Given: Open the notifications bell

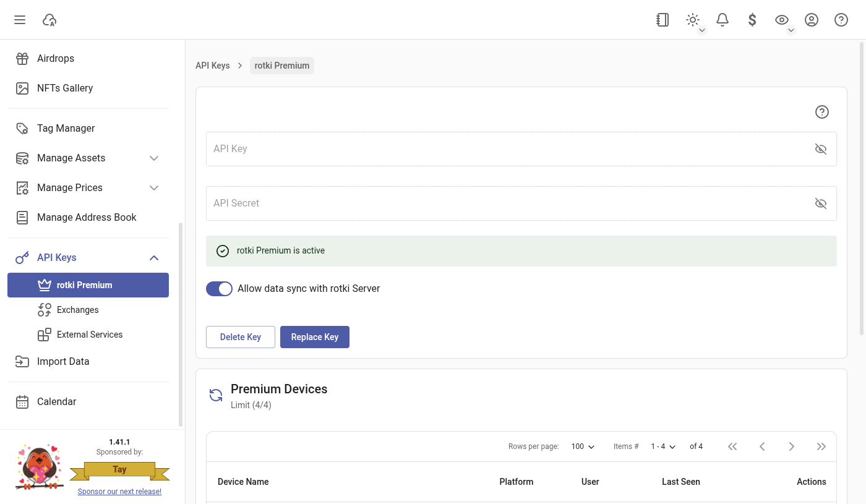Looking at the screenshot, I should click(722, 20).
